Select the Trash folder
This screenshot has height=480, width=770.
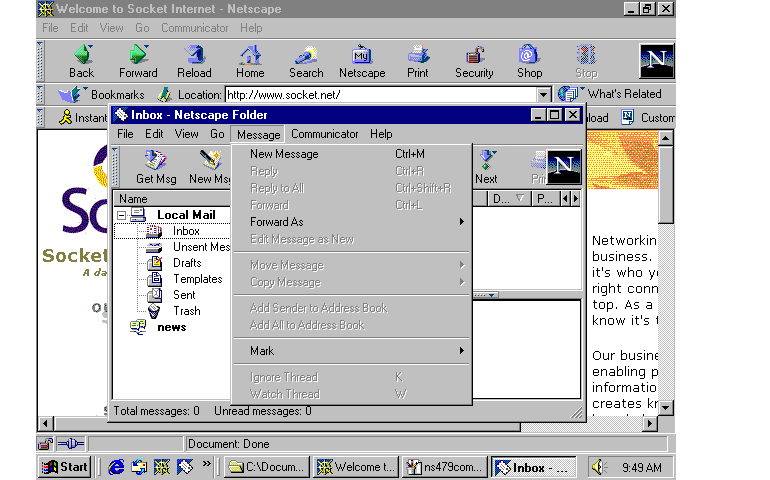pos(187,311)
